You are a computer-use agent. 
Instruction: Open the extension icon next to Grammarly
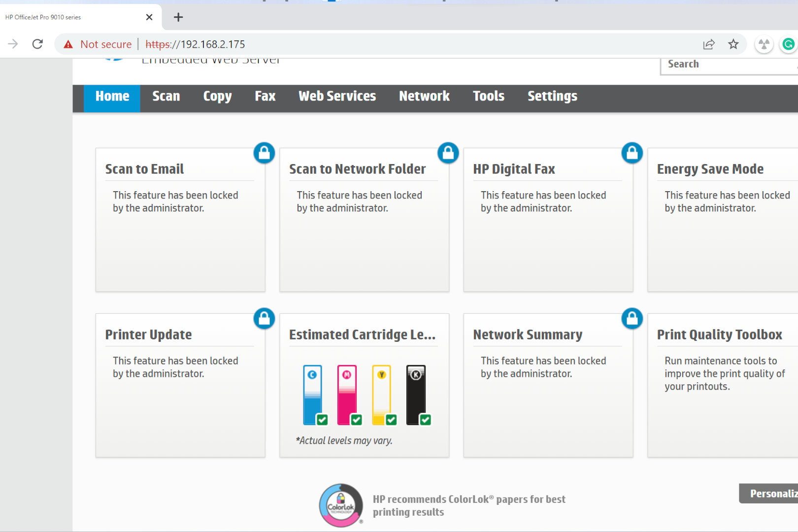(x=764, y=45)
